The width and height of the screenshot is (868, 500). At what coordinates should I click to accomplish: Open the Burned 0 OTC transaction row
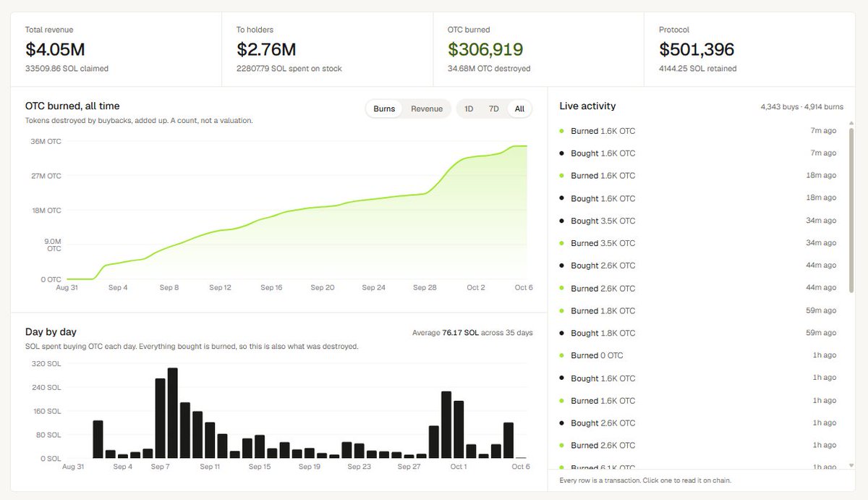click(698, 355)
